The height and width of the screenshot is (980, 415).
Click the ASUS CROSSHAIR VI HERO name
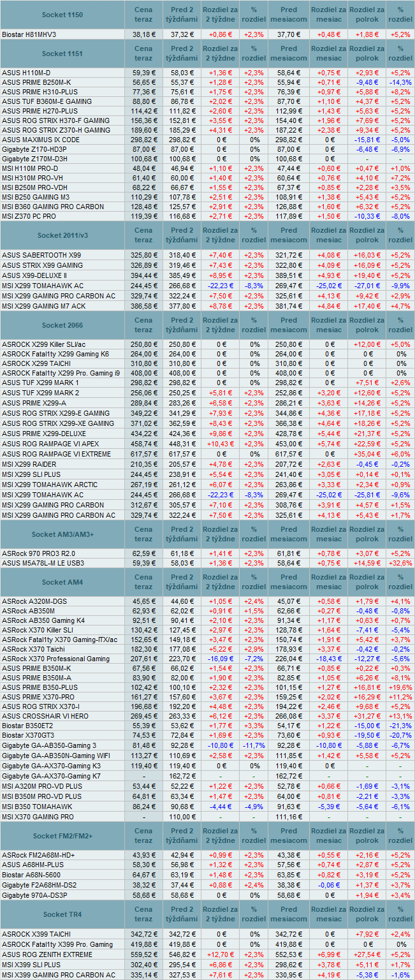44,716
